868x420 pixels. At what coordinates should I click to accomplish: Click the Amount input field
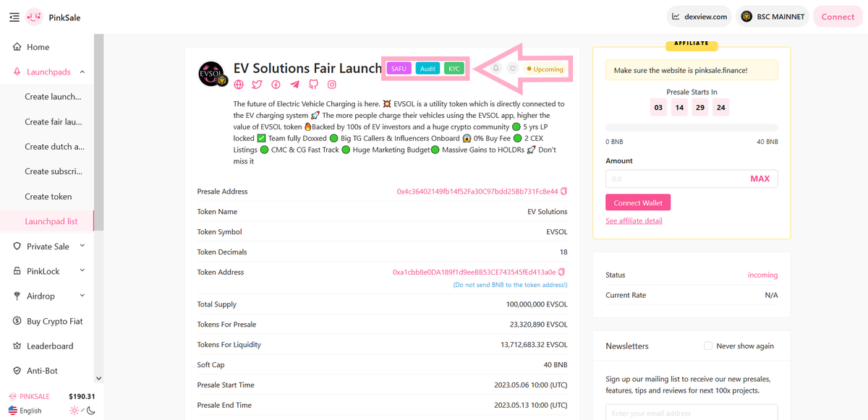(692, 179)
